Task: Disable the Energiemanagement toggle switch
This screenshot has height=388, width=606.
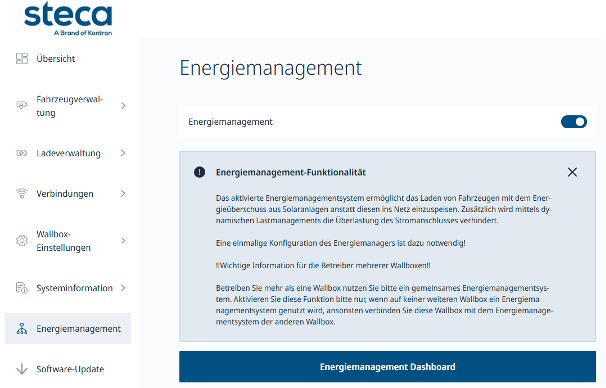Action: tap(574, 122)
